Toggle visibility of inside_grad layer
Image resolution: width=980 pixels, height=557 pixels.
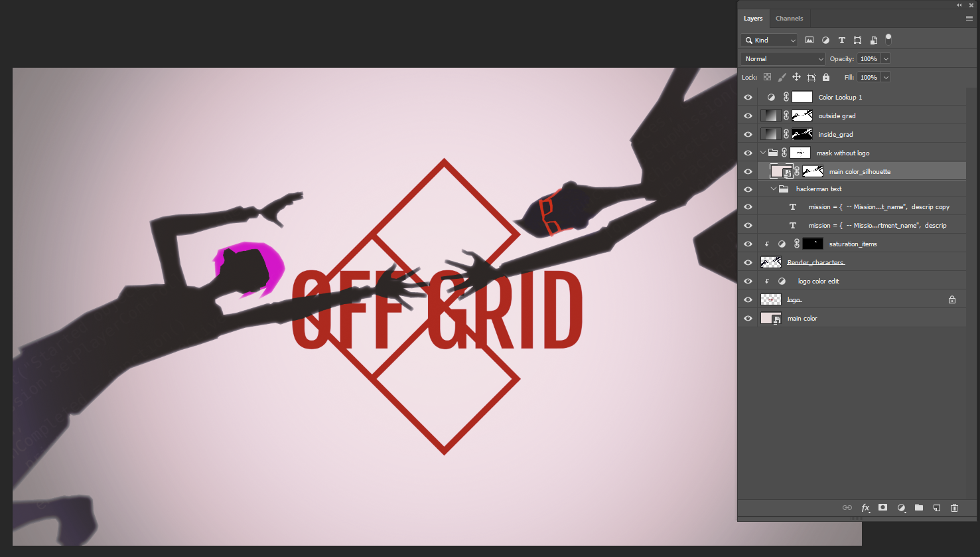click(748, 134)
